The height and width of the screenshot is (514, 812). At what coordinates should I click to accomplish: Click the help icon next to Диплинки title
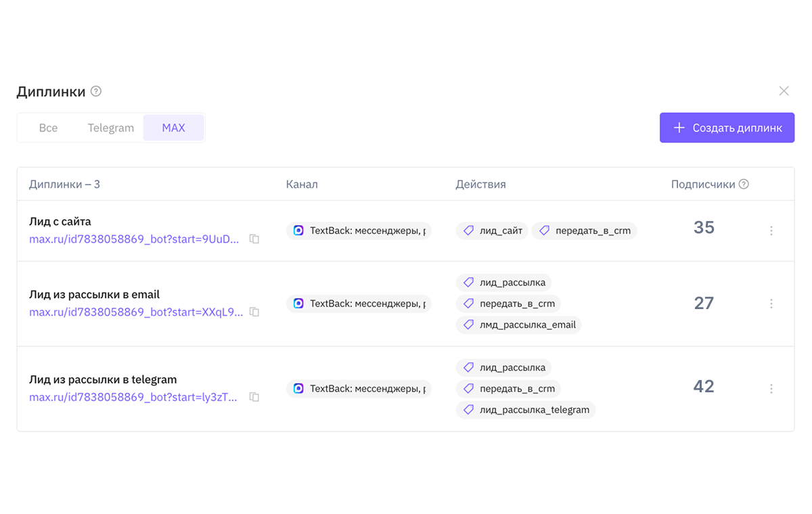point(96,91)
